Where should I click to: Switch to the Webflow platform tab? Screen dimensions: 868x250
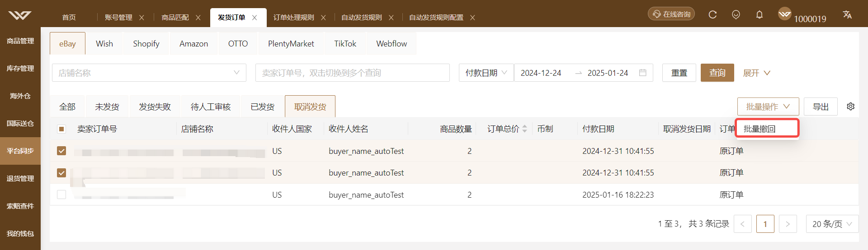tap(392, 43)
